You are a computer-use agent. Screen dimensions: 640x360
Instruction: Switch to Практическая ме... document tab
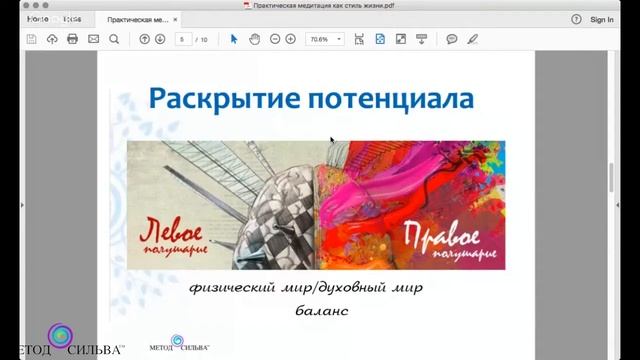tap(138, 20)
